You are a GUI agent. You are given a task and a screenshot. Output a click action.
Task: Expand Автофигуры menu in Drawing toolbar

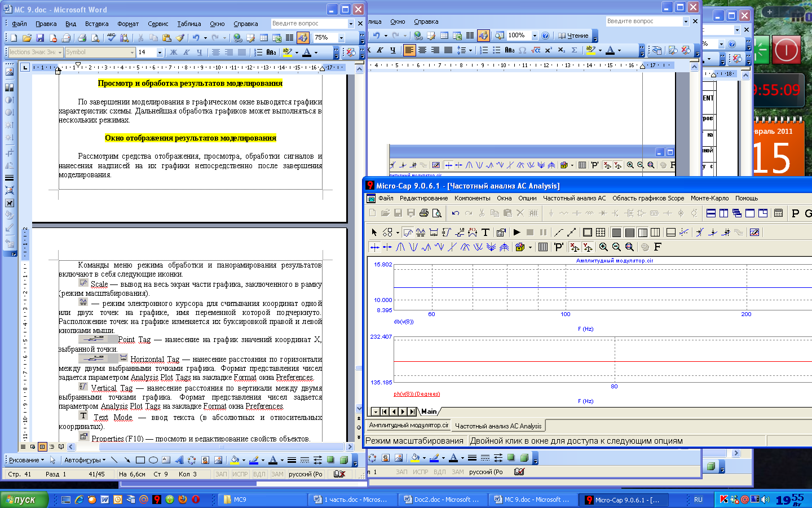click(x=85, y=460)
